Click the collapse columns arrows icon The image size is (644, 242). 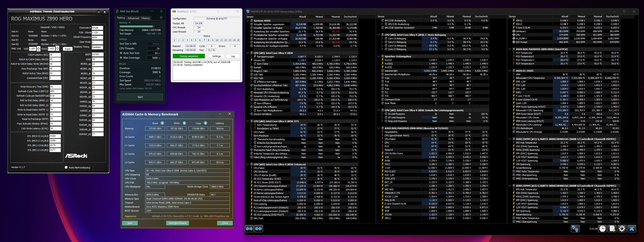[258, 228]
